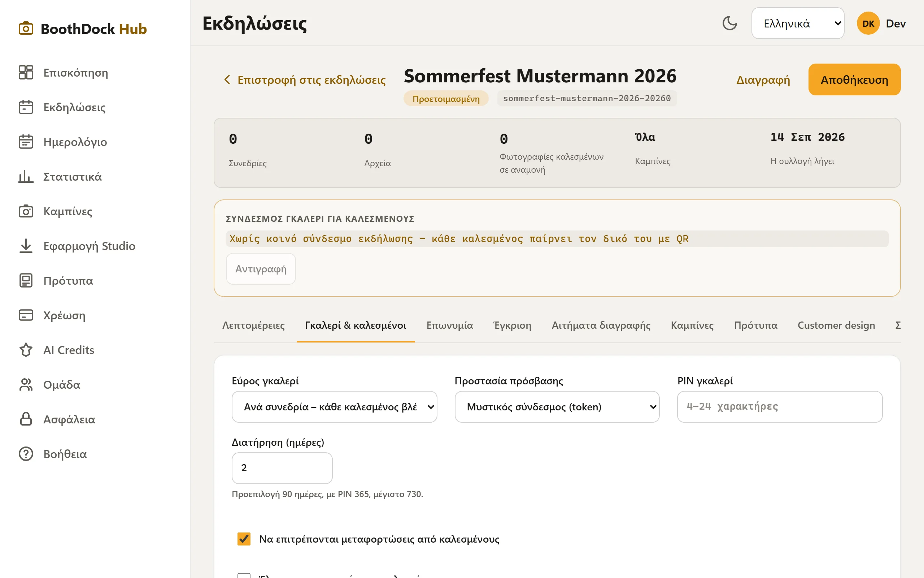Click the Στατιστικά bar chart icon
The width and height of the screenshot is (924, 578).
26,176
